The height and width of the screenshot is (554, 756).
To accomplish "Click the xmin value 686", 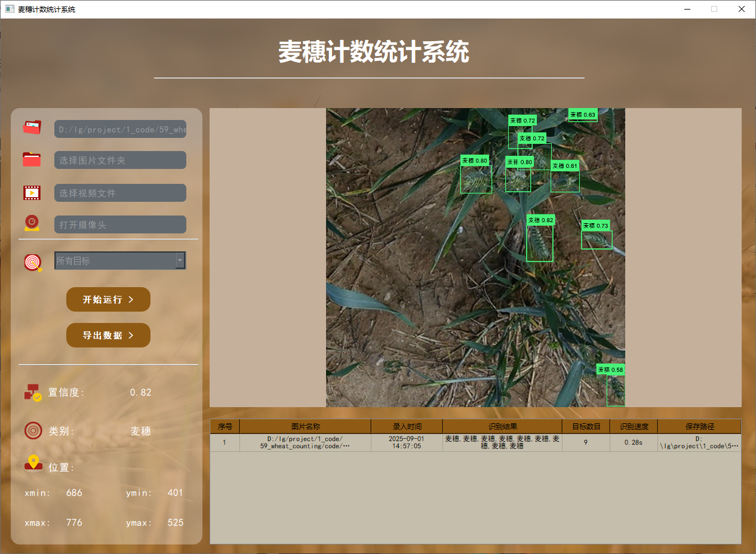I will (74, 493).
